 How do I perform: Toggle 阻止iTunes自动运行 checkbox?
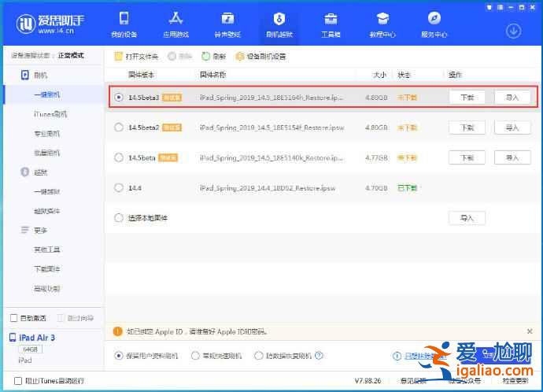pyautogui.click(x=17, y=380)
